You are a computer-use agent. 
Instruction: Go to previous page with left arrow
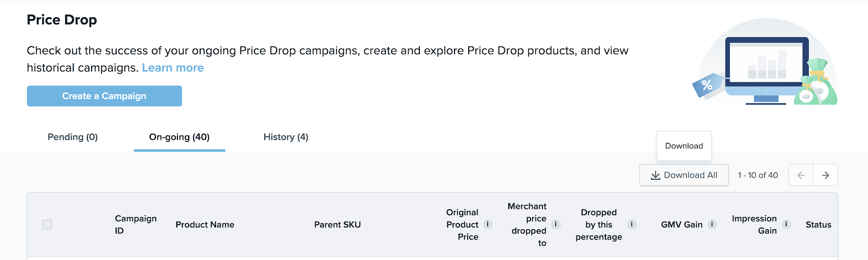801,175
